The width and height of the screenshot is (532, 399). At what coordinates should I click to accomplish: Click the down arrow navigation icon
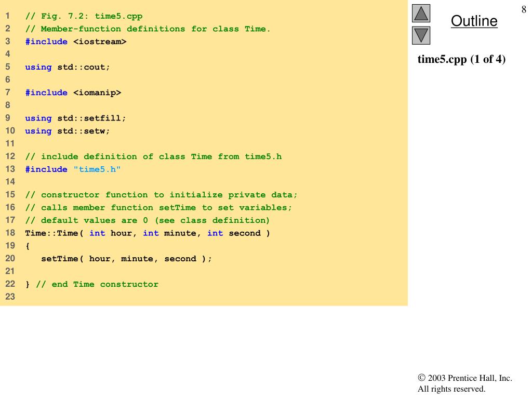pos(421,35)
